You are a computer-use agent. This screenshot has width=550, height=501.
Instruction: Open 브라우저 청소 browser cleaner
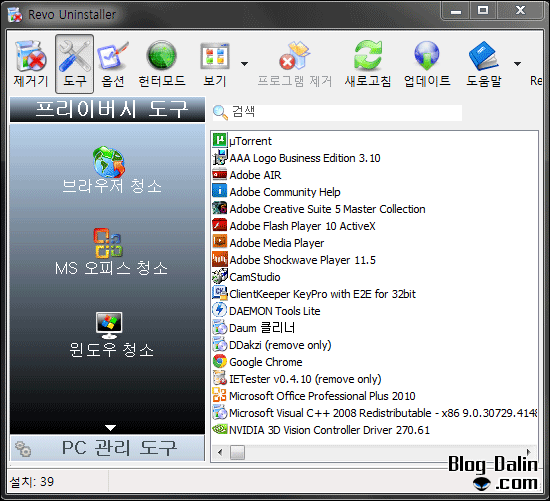pyautogui.click(x=112, y=171)
